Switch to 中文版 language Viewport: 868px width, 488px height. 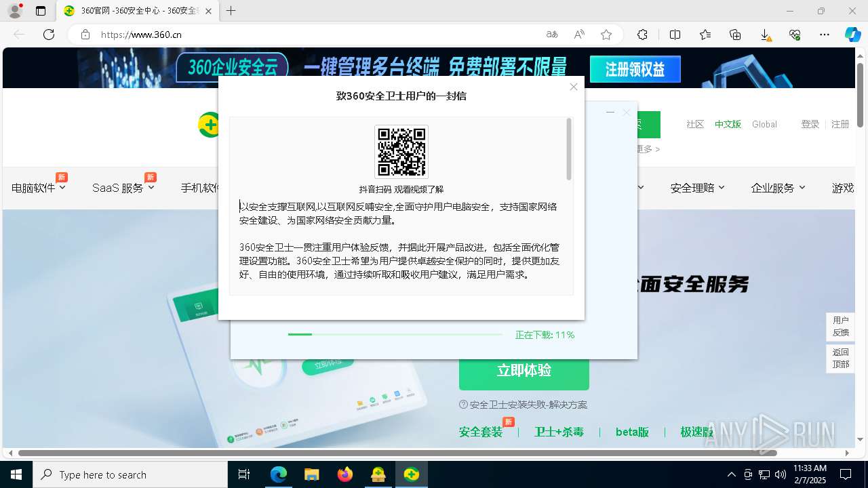(x=728, y=124)
